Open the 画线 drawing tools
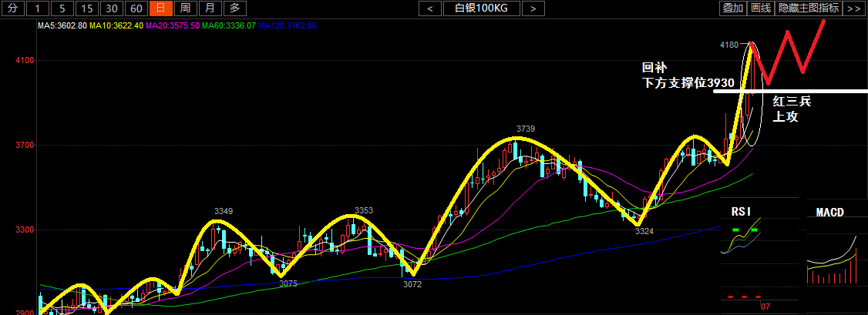868x315 pixels. pos(761,8)
